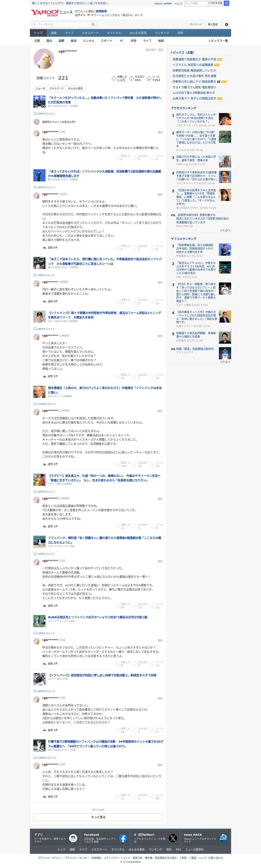Click the Yahoo Shopping cart icon

coord(88,15)
